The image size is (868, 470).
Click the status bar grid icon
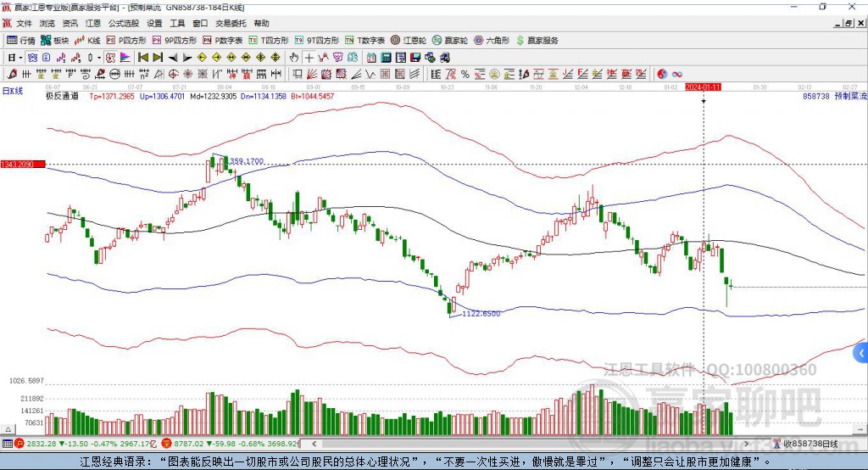point(7,444)
